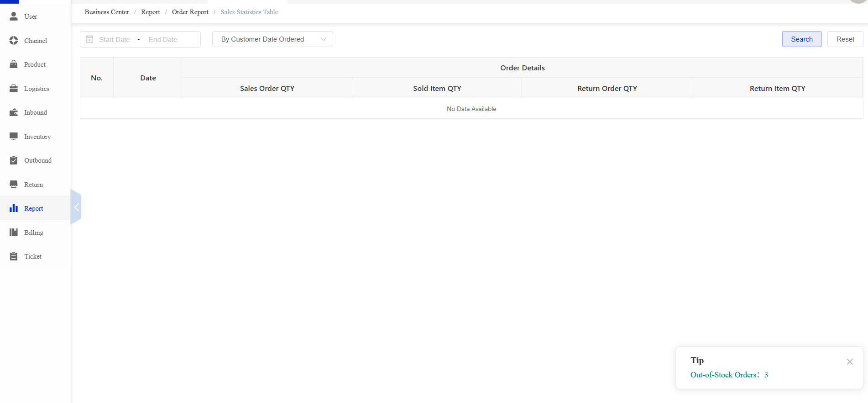
Task: Click the Inbound icon in sidebar
Action: pyautogui.click(x=14, y=112)
